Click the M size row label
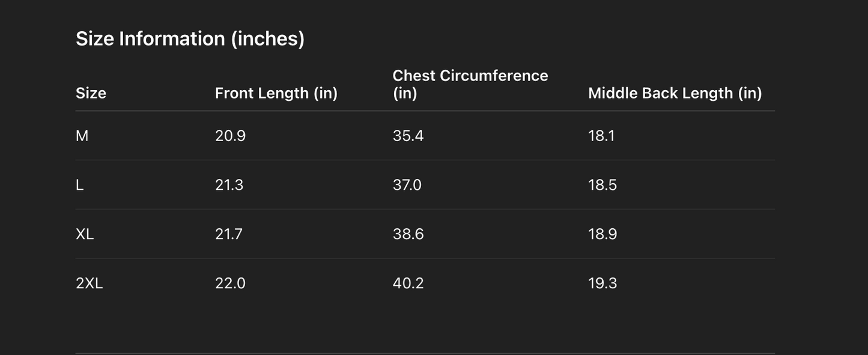868x355 pixels. point(82,136)
